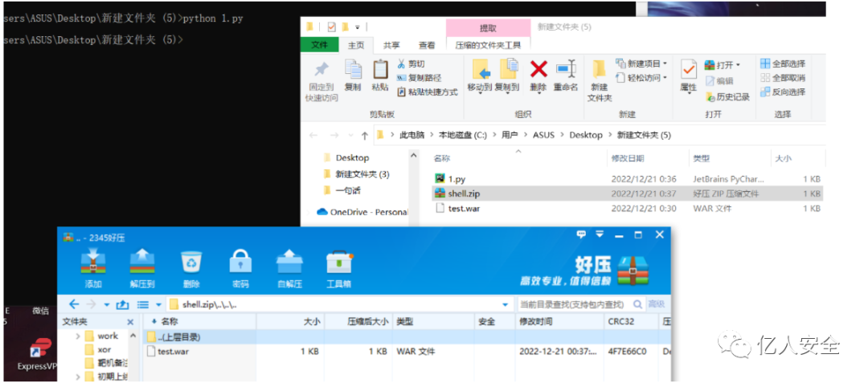868x383 pixels.
Task: Click 粘贴快捷方式 in Explorer ribbon
Action: [x=428, y=92]
